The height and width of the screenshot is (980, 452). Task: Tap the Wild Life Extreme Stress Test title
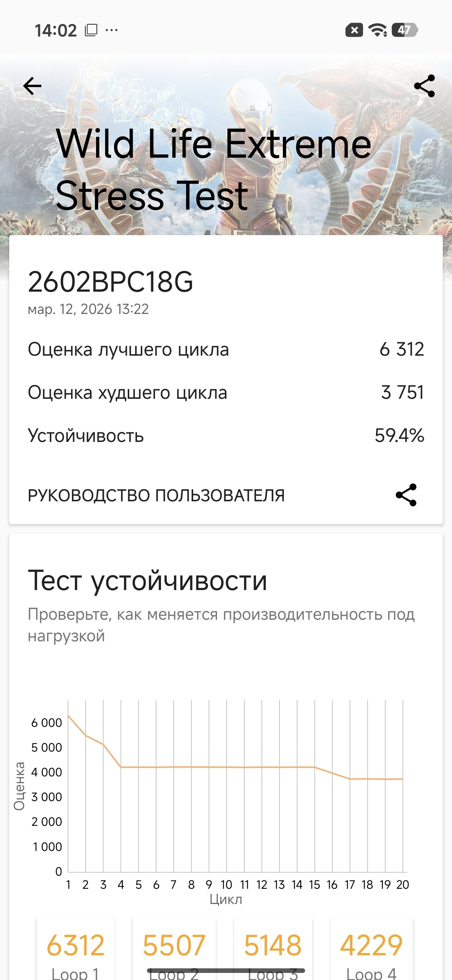(x=213, y=169)
